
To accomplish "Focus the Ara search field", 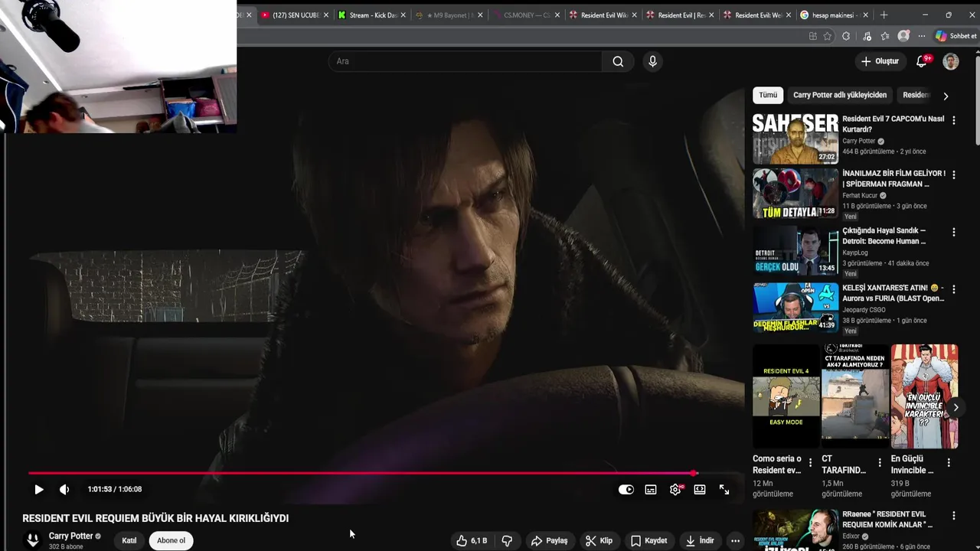I will [x=465, y=61].
